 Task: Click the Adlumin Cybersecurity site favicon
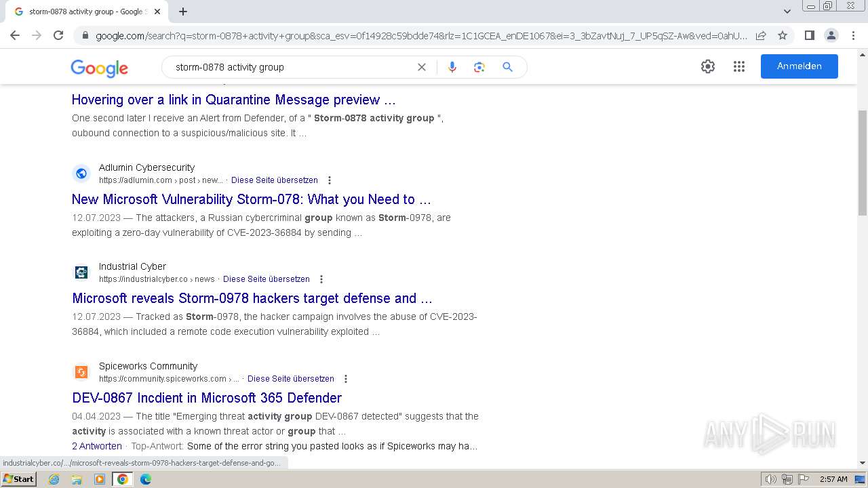pos(81,174)
